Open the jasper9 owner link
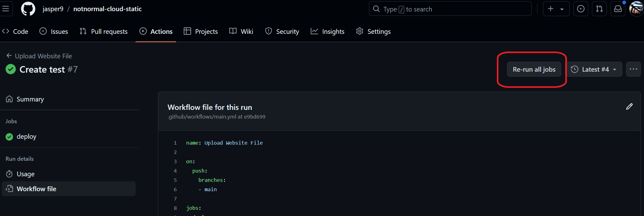 click(53, 9)
